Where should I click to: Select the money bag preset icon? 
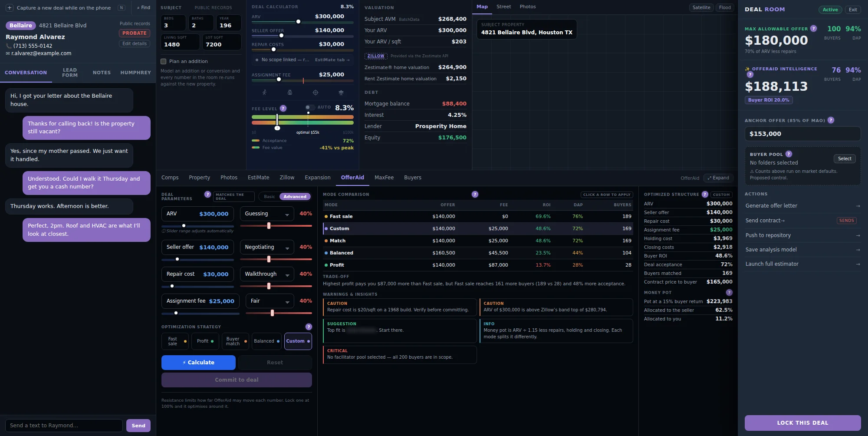point(290,92)
